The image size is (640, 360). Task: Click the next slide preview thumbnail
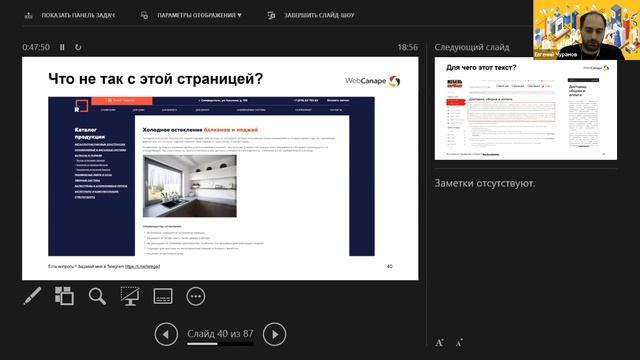coord(526,109)
